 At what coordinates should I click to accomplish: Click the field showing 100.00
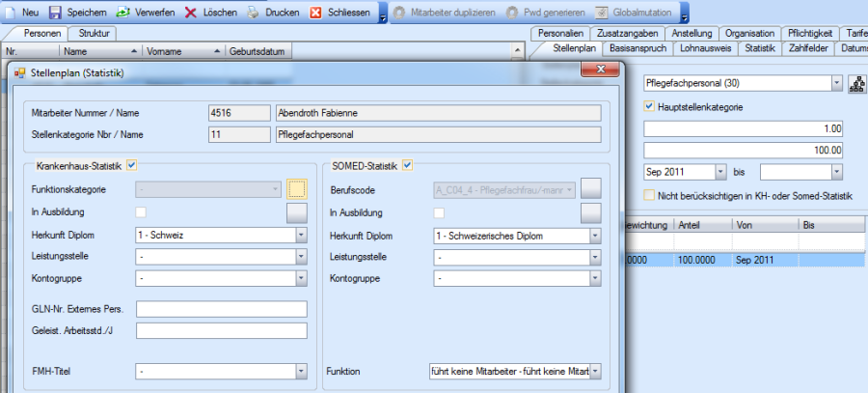click(743, 151)
